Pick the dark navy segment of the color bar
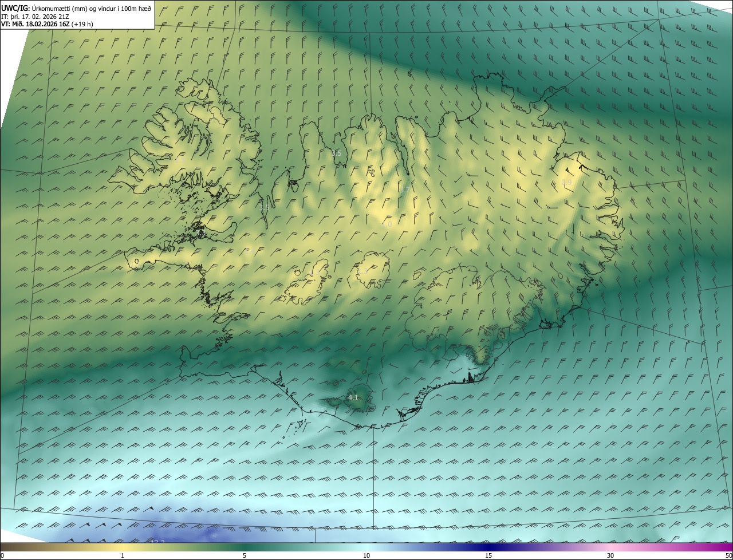The width and height of the screenshot is (733, 560). click(488, 547)
